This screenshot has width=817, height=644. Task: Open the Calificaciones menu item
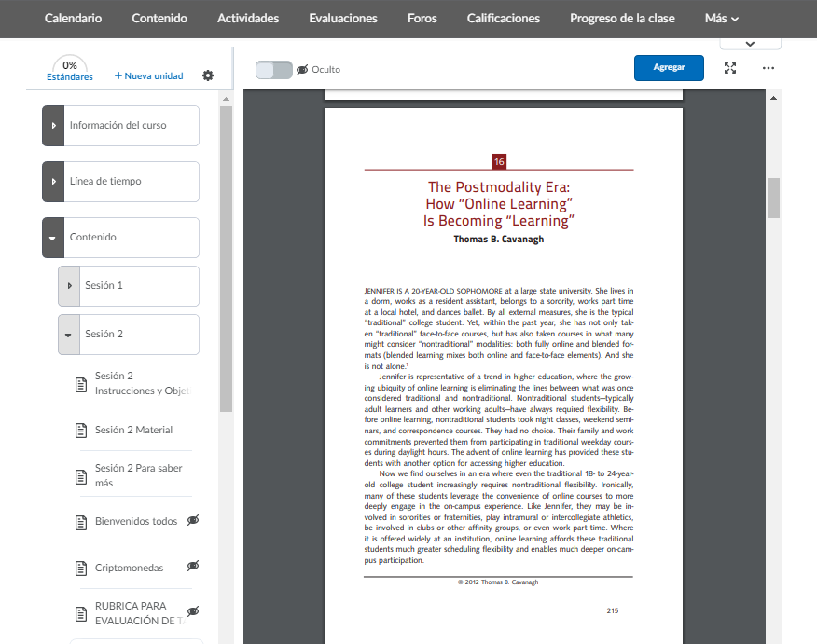point(503,19)
